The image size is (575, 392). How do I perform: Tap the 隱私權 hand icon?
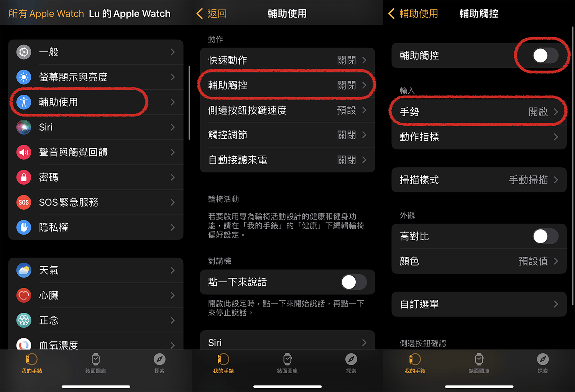coord(24,227)
